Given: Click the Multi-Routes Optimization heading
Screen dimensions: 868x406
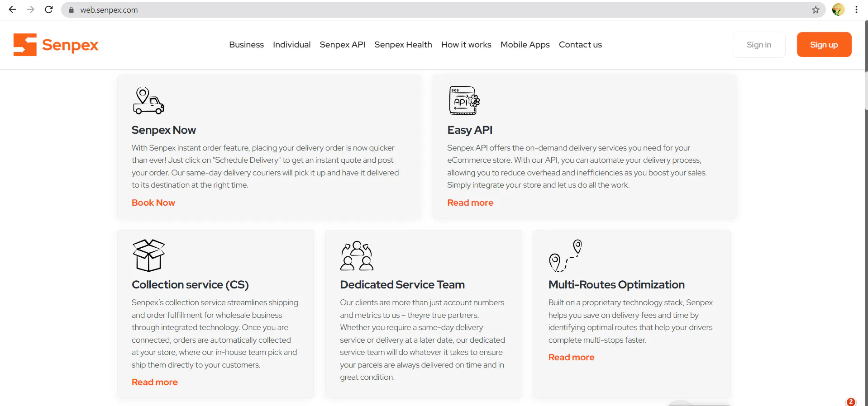Looking at the screenshot, I should point(616,285).
